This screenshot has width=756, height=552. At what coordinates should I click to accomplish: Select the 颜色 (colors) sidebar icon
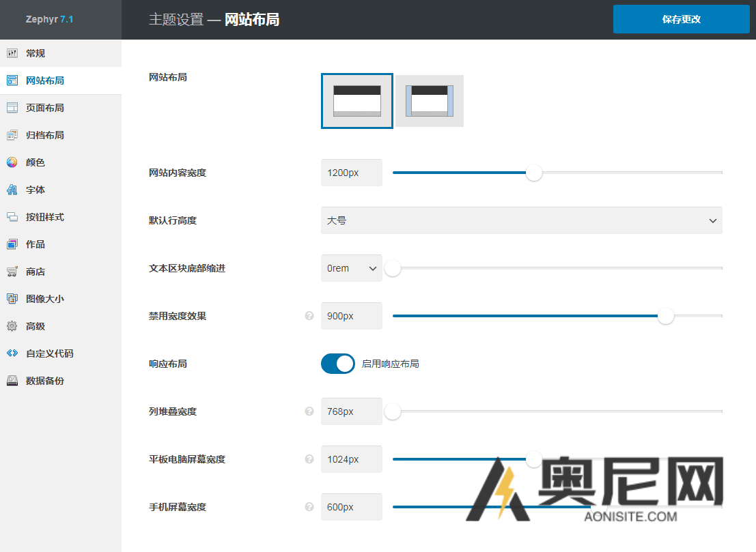(x=12, y=162)
